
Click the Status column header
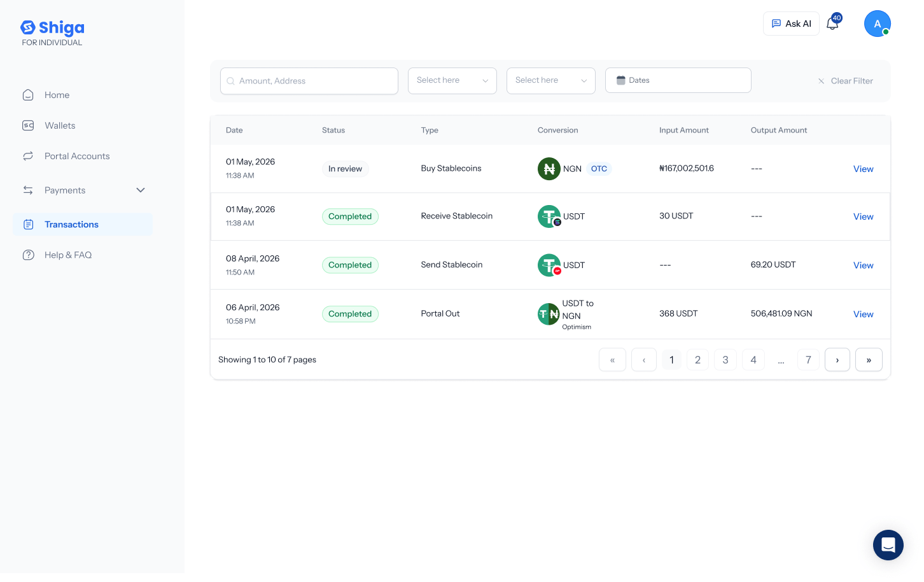click(333, 130)
